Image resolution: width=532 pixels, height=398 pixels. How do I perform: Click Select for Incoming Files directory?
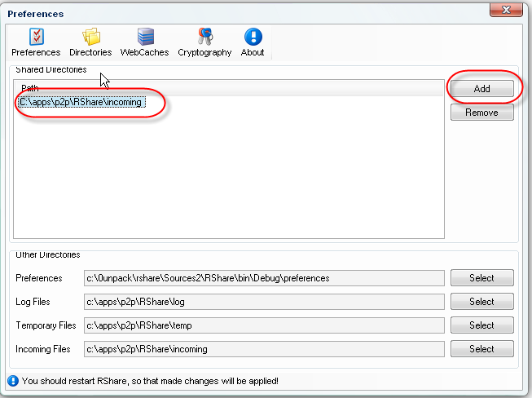pos(481,349)
